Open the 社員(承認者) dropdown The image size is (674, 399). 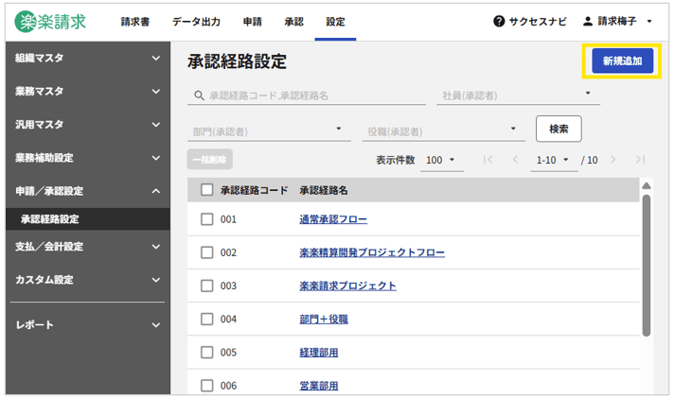coord(518,95)
